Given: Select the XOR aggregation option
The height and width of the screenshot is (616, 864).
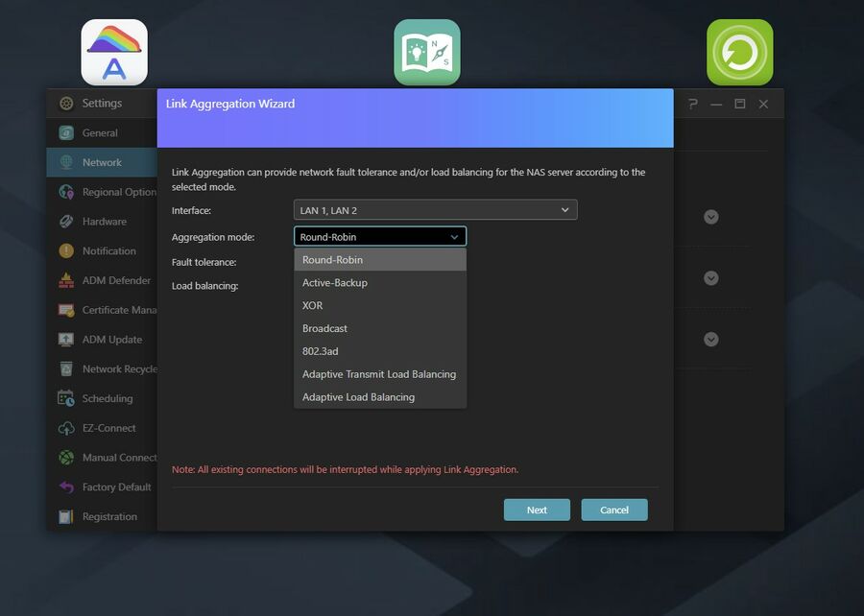Looking at the screenshot, I should [313, 306].
